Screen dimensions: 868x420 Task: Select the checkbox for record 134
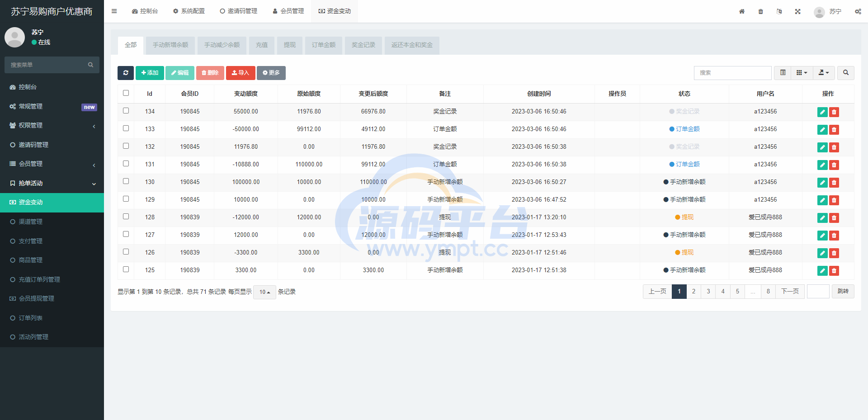126,111
